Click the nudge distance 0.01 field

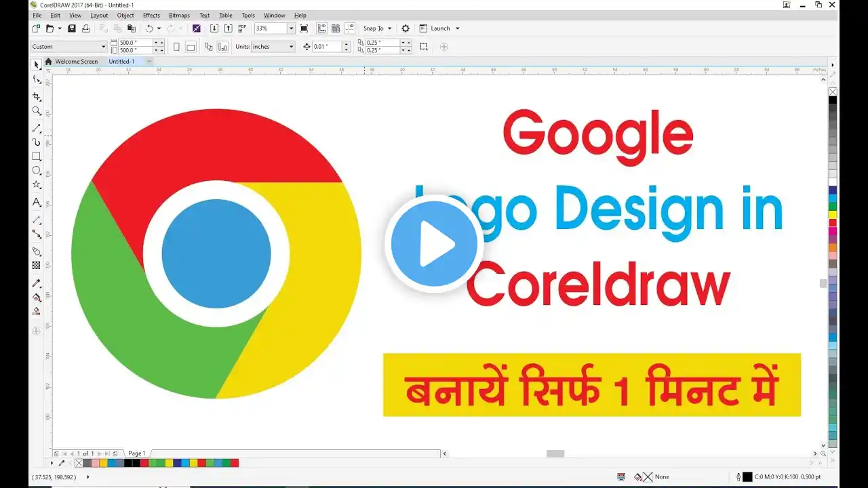[327, 47]
